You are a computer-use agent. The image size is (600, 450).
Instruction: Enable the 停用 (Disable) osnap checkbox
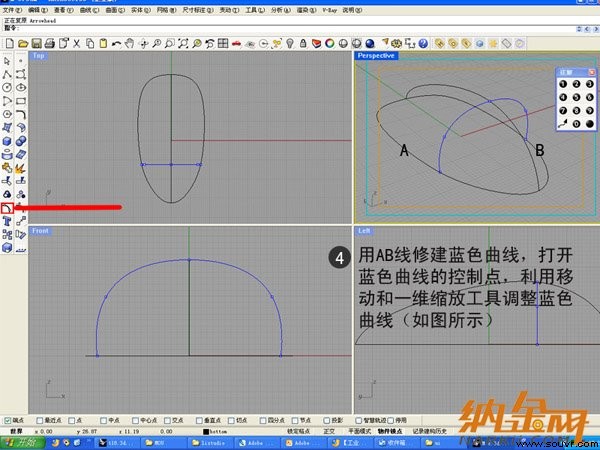(x=390, y=420)
